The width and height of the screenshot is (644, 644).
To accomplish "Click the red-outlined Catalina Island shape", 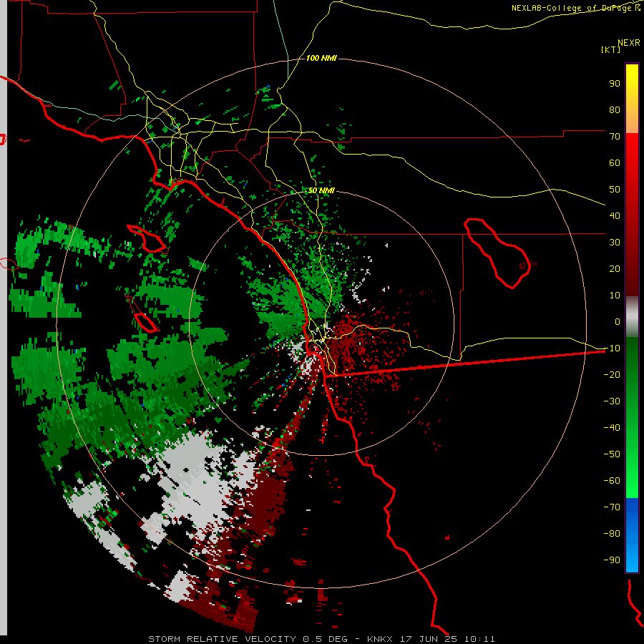I will click(x=147, y=238).
